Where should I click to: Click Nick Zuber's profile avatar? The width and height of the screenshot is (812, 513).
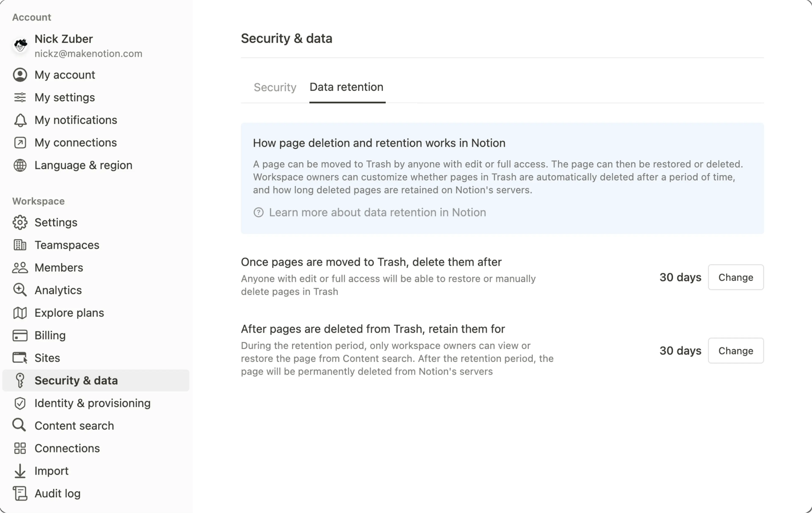(20, 45)
